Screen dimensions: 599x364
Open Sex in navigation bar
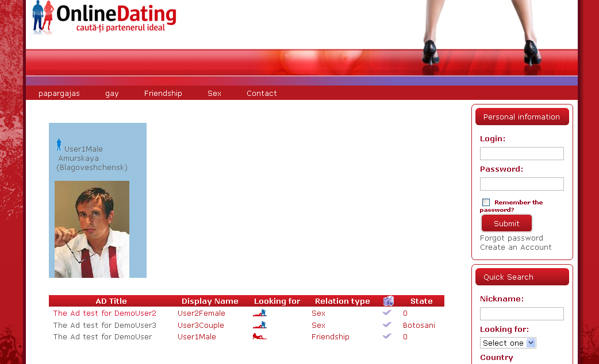pos(214,93)
